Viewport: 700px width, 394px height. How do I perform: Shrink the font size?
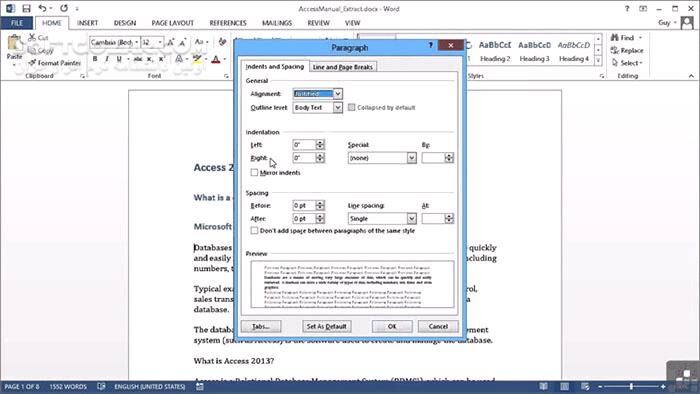(x=182, y=42)
